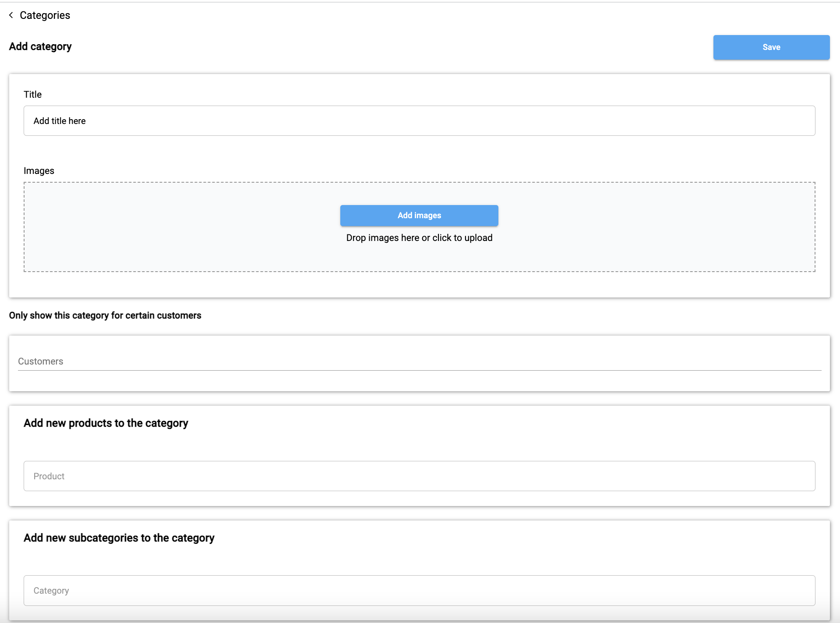Click the Title field label
Image resolution: width=840 pixels, height=623 pixels.
click(32, 95)
